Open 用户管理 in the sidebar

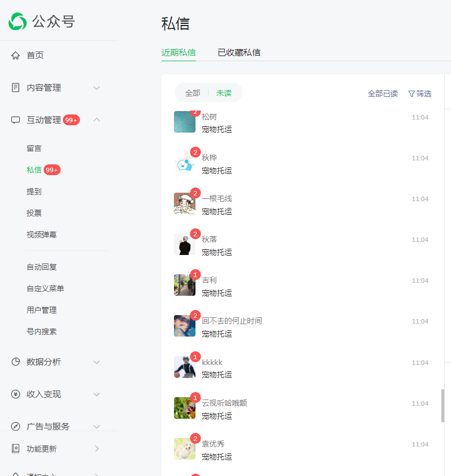click(x=41, y=310)
